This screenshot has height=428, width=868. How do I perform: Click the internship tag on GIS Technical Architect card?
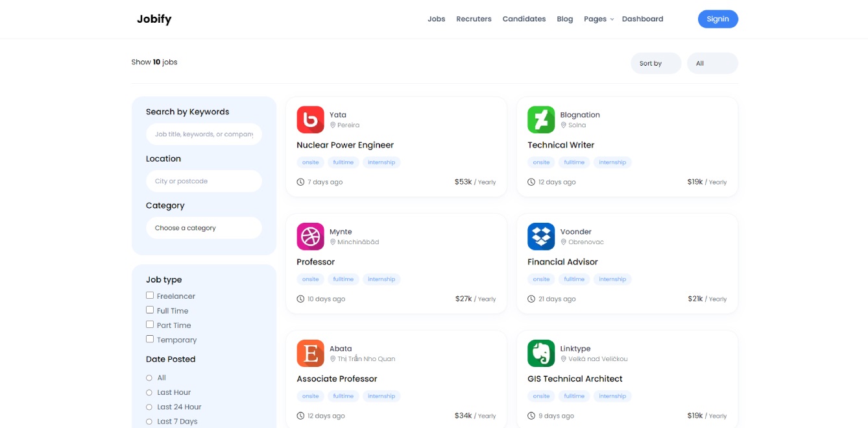[x=612, y=396]
